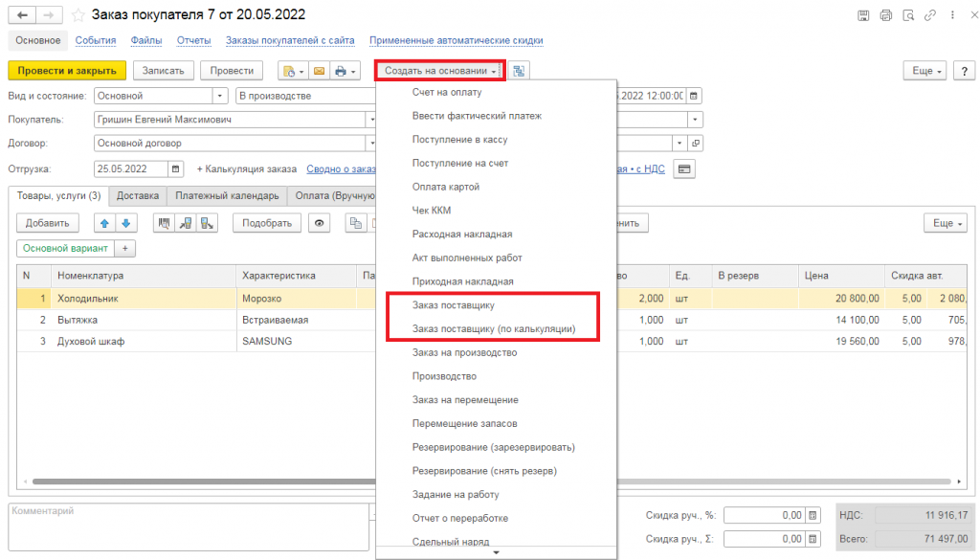Open the three-dots window menu
The width and height of the screenshot is (980, 560).
tap(952, 15)
